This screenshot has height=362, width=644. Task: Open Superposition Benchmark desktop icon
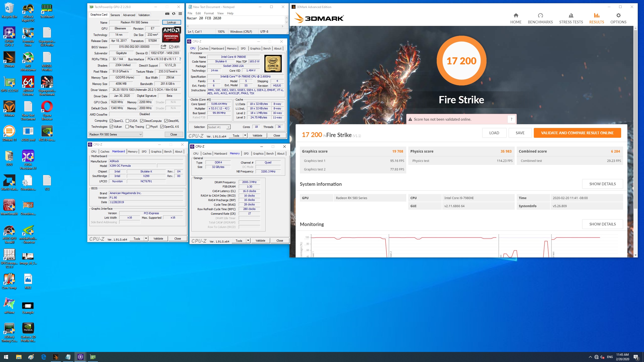click(47, 86)
